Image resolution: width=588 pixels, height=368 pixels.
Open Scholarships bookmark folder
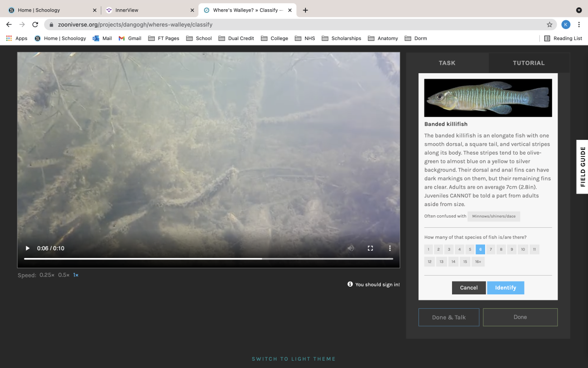coord(341,39)
